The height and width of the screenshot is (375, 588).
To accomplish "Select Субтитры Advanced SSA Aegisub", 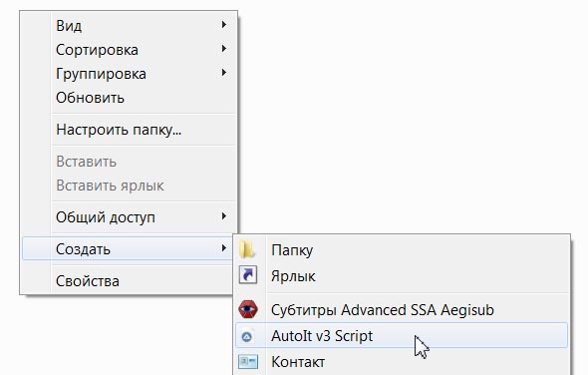I will [x=402, y=310].
